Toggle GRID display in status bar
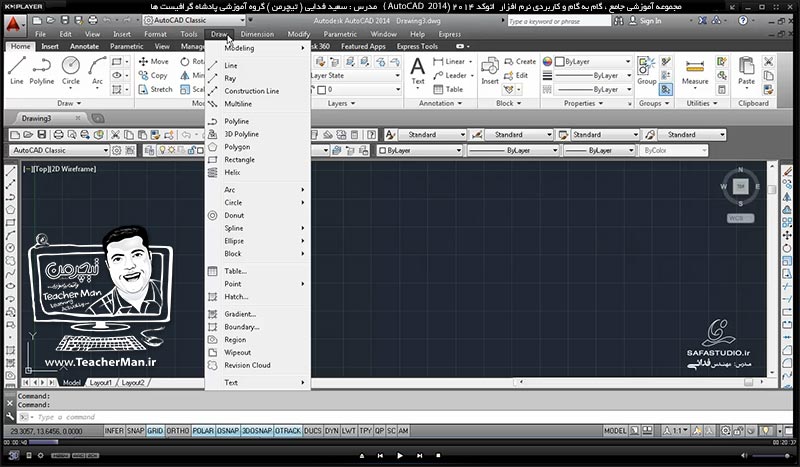Screen dimensions: 800x467 pyautogui.click(x=155, y=431)
